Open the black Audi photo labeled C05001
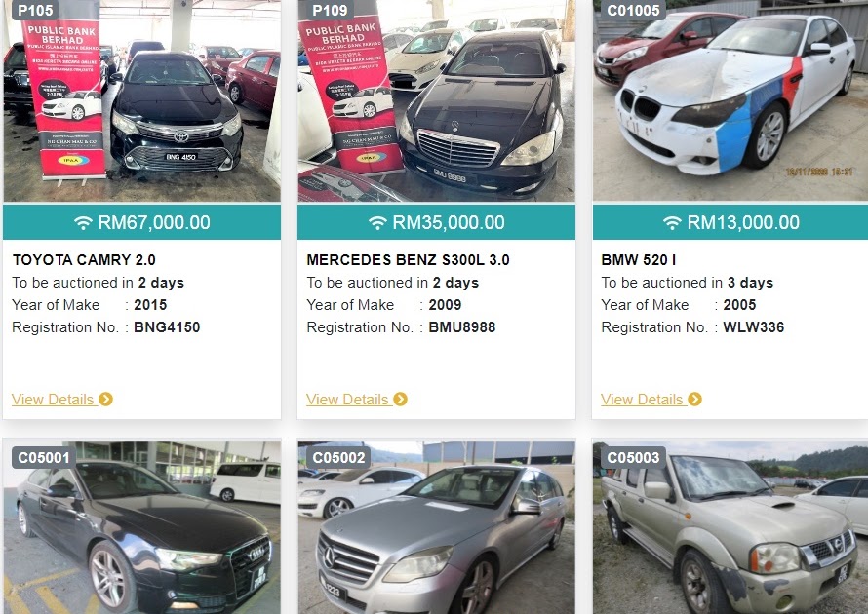Screen dimensions: 868x614 (x=141, y=527)
